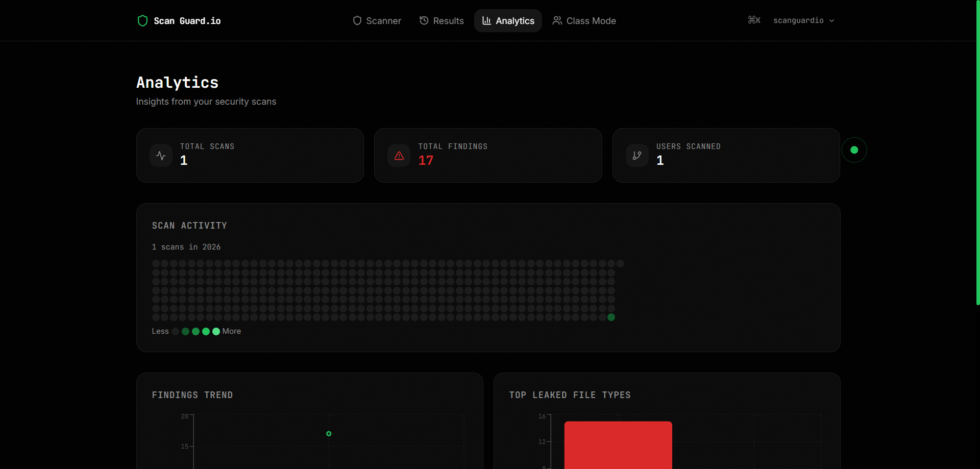Click the green data point on Findings Trend chart
This screenshot has height=469, width=980.
pos(329,433)
